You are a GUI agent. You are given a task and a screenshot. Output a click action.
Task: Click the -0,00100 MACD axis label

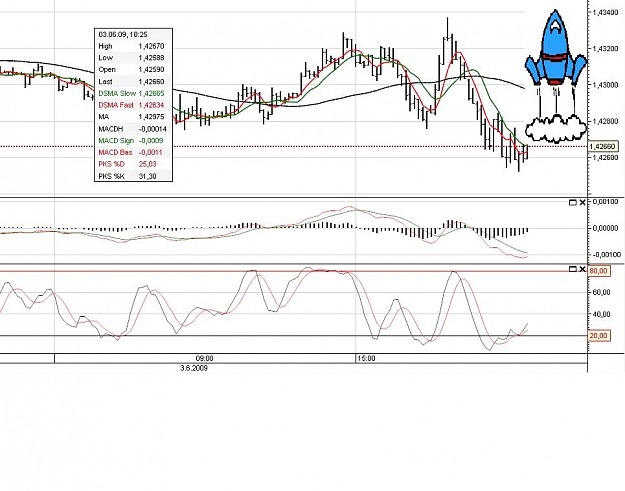pyautogui.click(x=606, y=255)
